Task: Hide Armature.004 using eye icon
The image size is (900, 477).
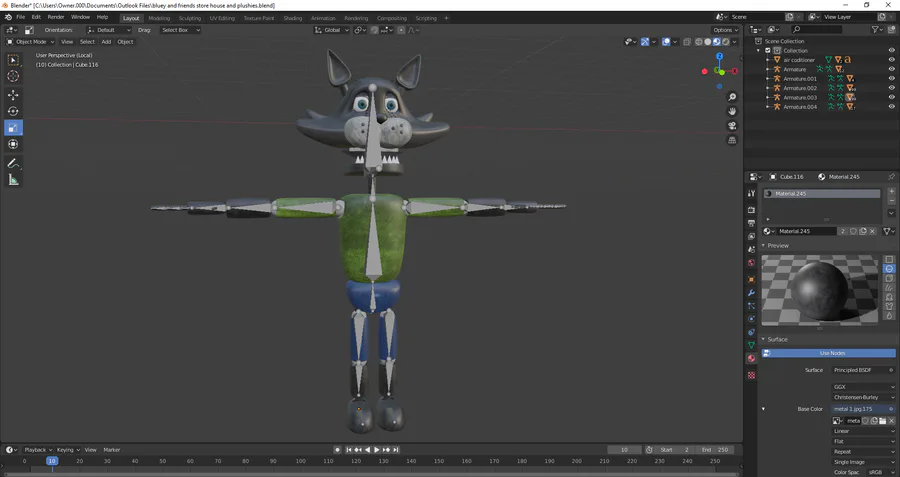Action: (891, 107)
